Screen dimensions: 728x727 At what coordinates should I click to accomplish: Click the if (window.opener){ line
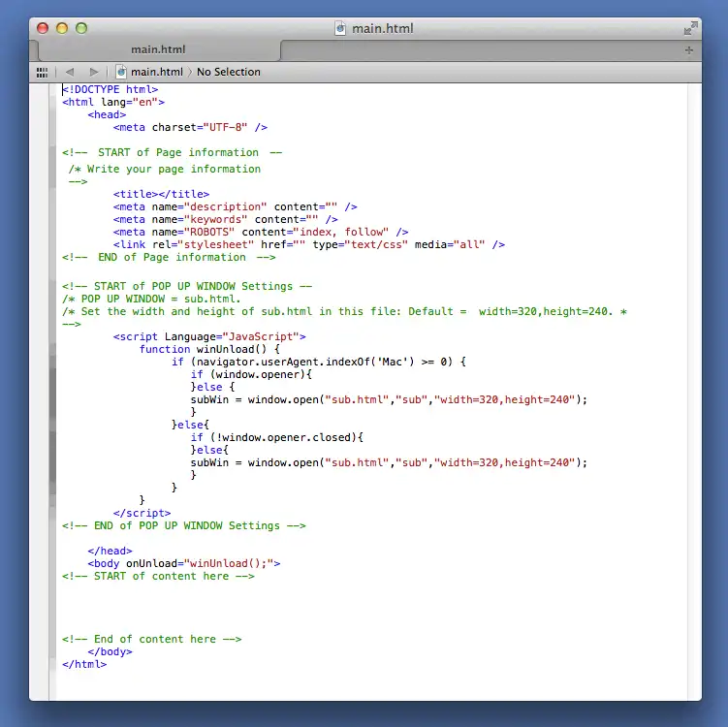point(251,374)
